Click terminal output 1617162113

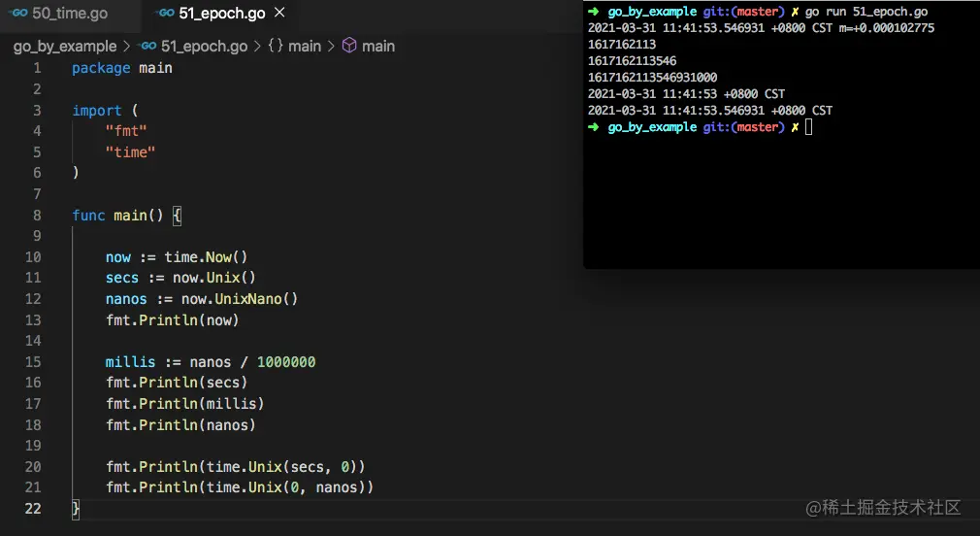point(622,45)
